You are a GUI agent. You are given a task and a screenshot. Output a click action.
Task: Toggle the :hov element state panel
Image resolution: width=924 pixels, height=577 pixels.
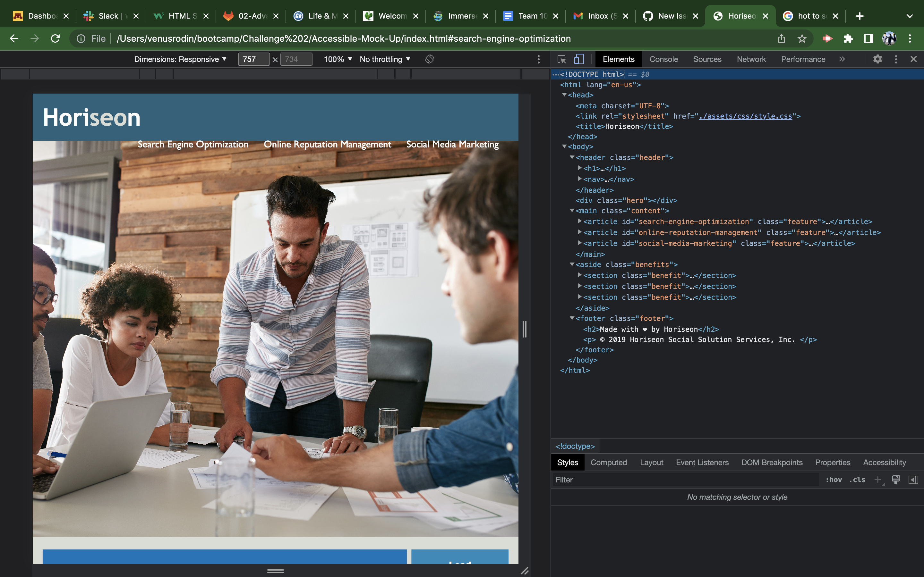coord(834,480)
